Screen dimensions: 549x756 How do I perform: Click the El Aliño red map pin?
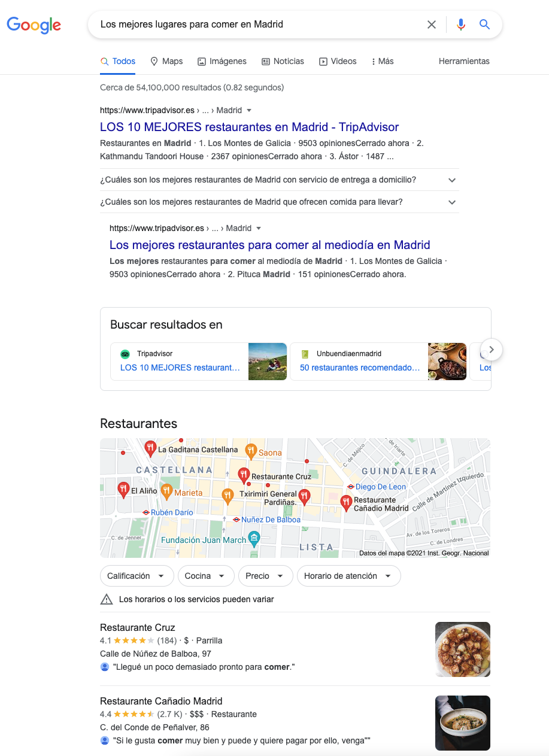(x=123, y=490)
